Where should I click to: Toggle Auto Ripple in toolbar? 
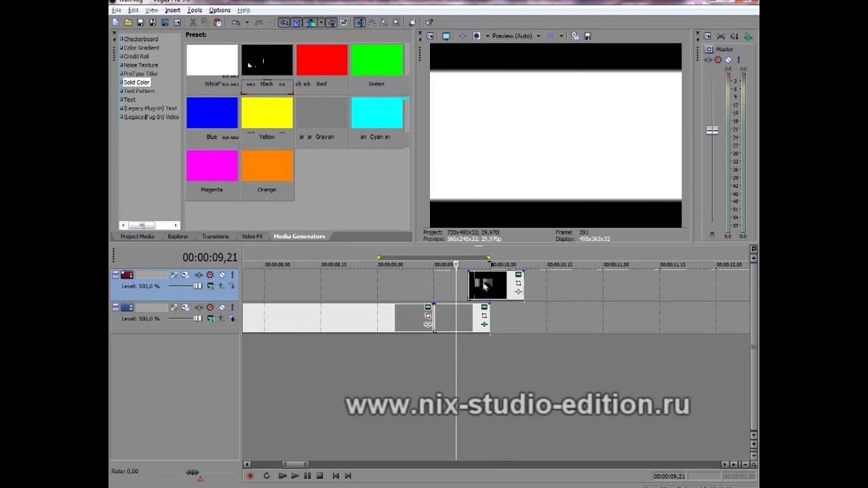coord(310,22)
